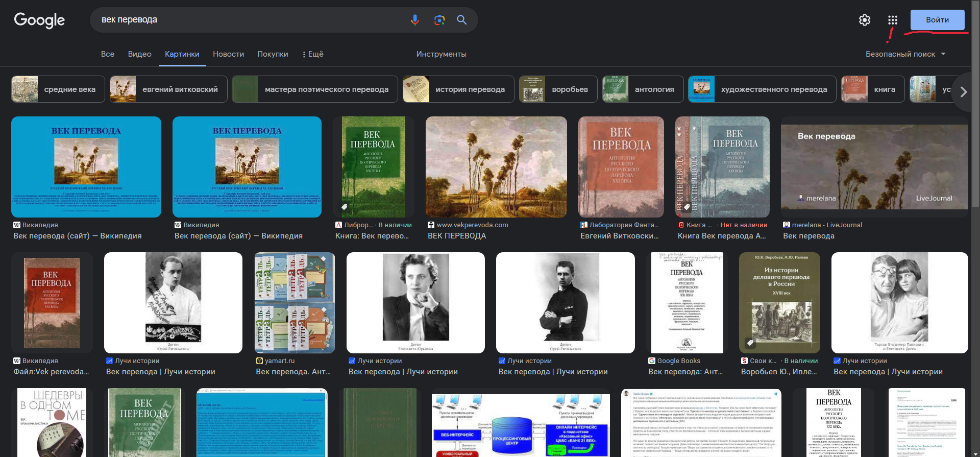980x457 pixels.
Task: Click 'merelana - LiveJournal' source link
Action: coord(827,225)
